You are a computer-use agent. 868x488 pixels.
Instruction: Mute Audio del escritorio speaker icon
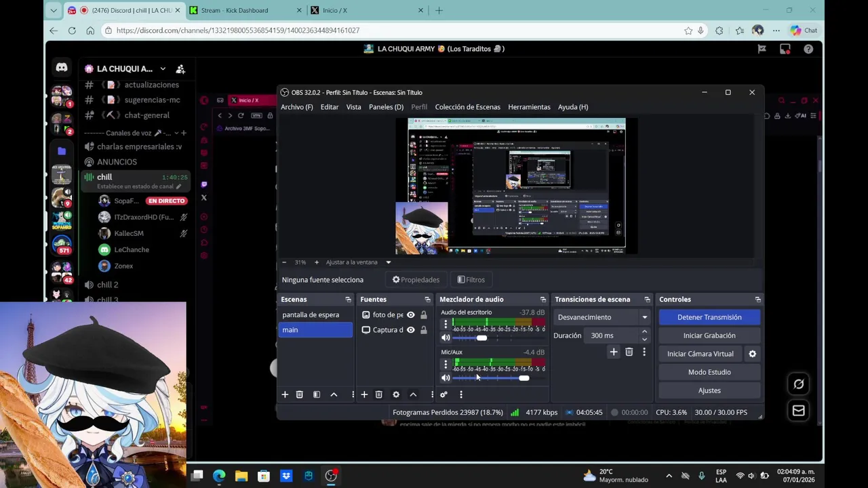[x=446, y=338]
